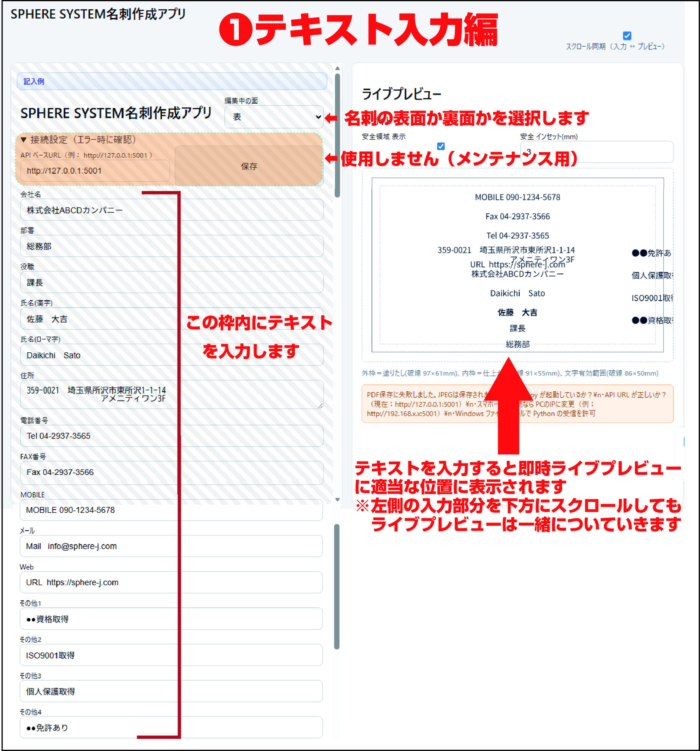Viewport: 700px width, 751px height.
Task: Toggle the scroll sync checkbox
Action: pos(627,36)
